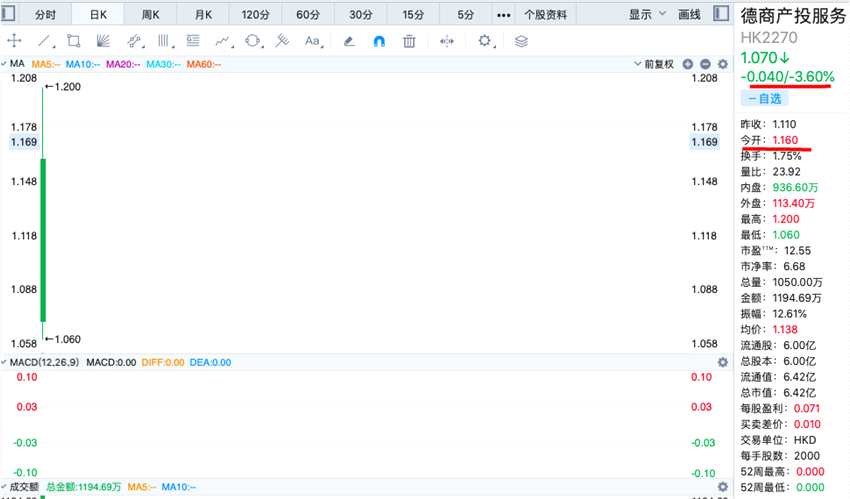Click the DIFF:0.00 value
Viewport: 850px width, 499px height.
163,362
